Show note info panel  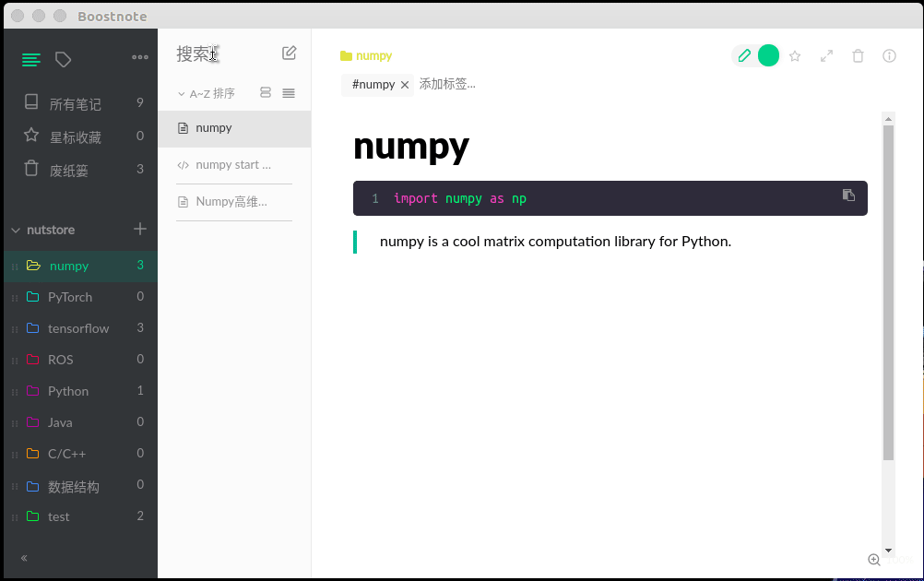(x=889, y=56)
